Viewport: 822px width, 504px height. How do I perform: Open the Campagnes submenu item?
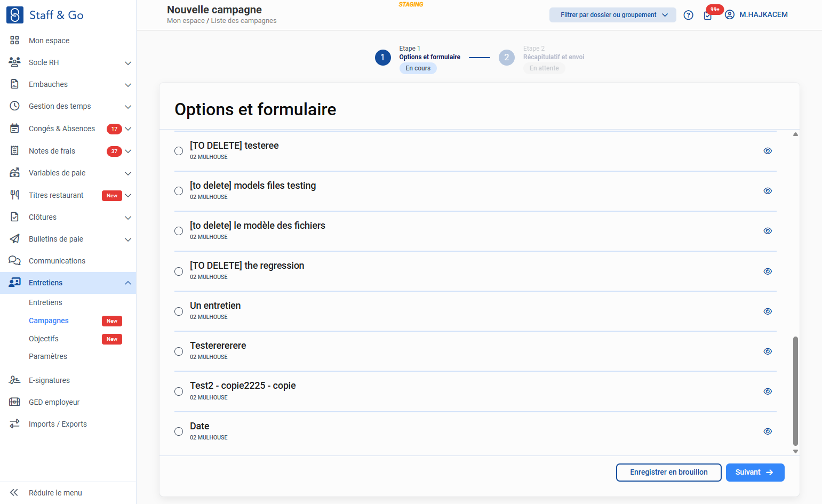(x=49, y=321)
